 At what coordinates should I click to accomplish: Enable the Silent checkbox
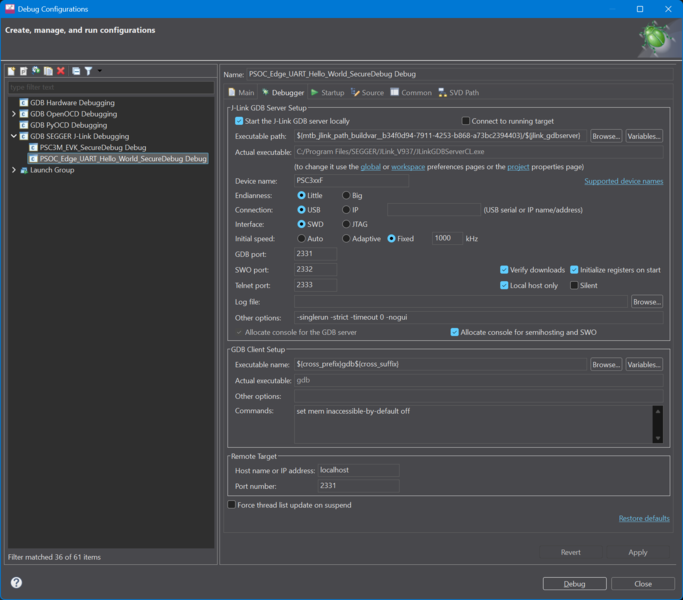coord(574,285)
